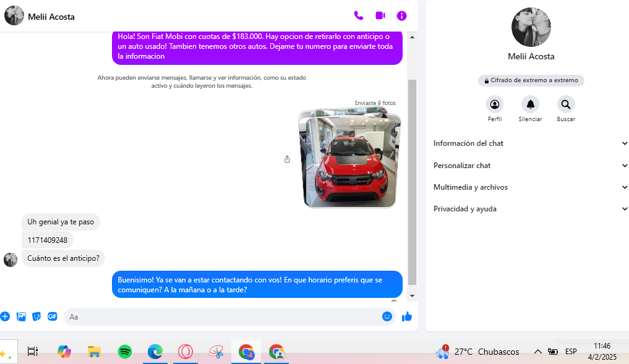Screen dimensions: 629x364
Task: Open the Perfil profile button
Action: [x=494, y=104]
